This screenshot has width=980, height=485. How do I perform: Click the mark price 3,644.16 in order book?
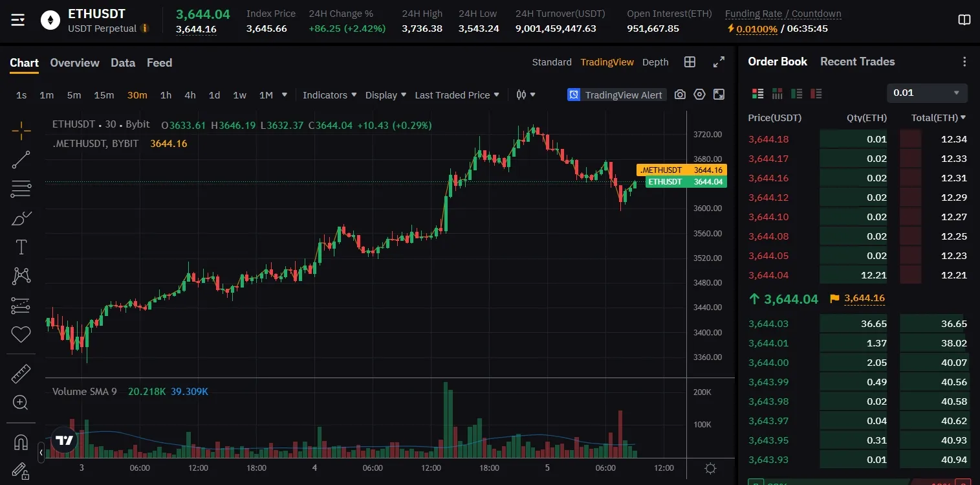point(864,299)
